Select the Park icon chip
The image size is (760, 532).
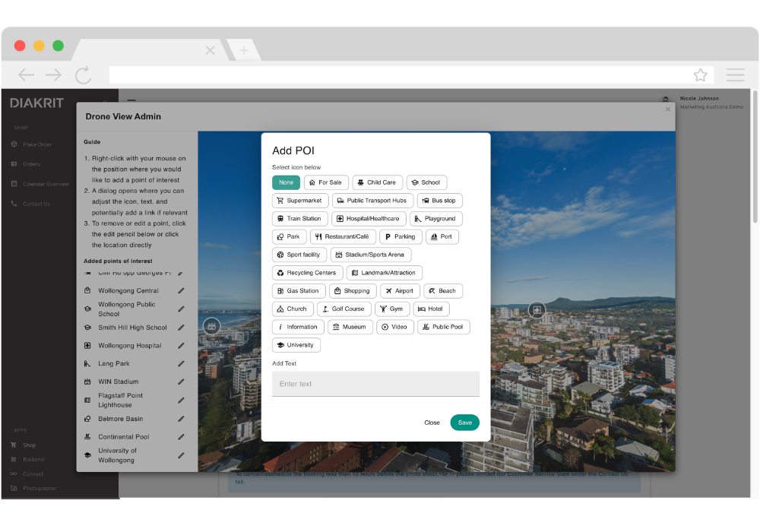point(290,236)
